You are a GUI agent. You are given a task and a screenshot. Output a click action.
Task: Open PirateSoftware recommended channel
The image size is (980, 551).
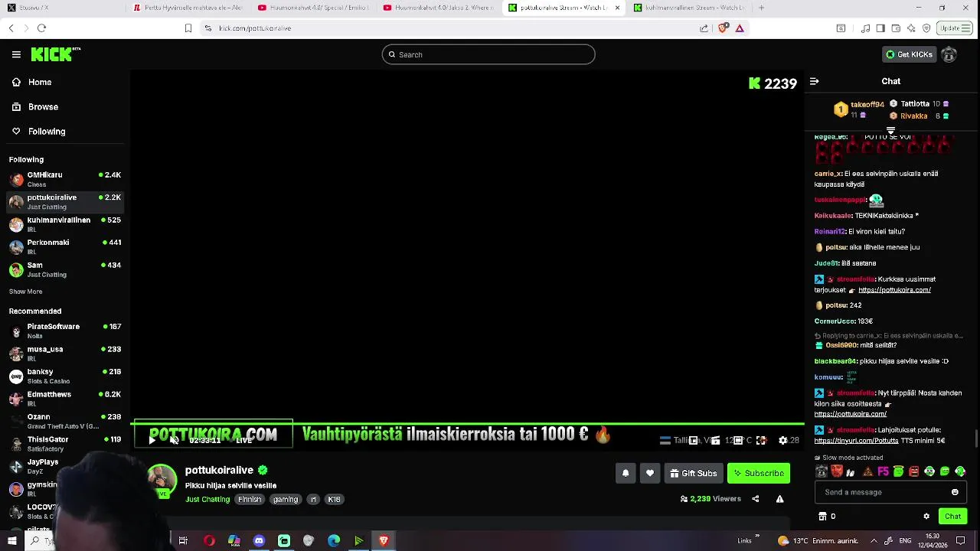[x=65, y=331]
